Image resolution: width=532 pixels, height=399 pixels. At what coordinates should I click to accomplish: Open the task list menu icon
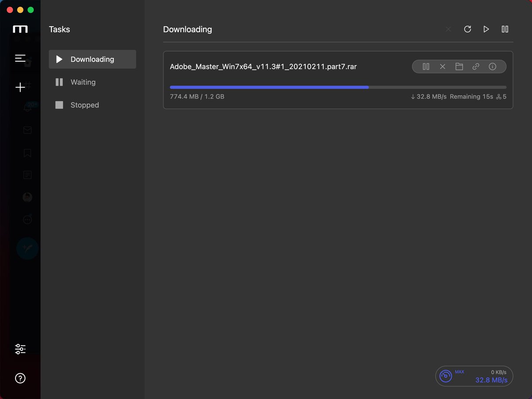click(x=20, y=58)
